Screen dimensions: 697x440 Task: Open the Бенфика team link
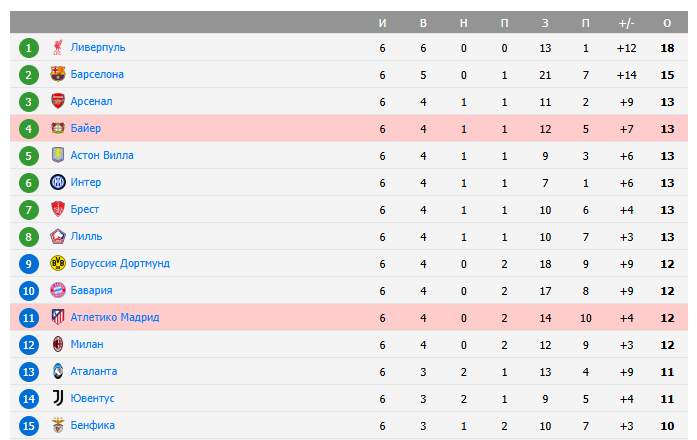click(93, 425)
